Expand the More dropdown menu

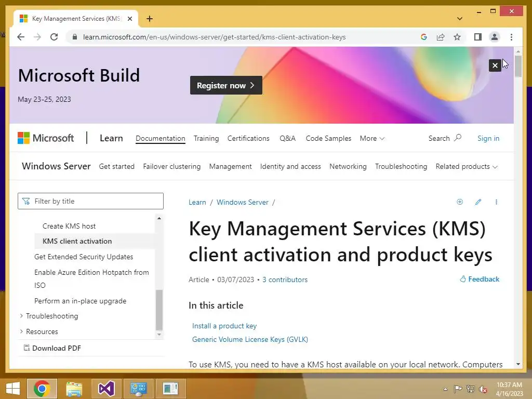point(372,138)
